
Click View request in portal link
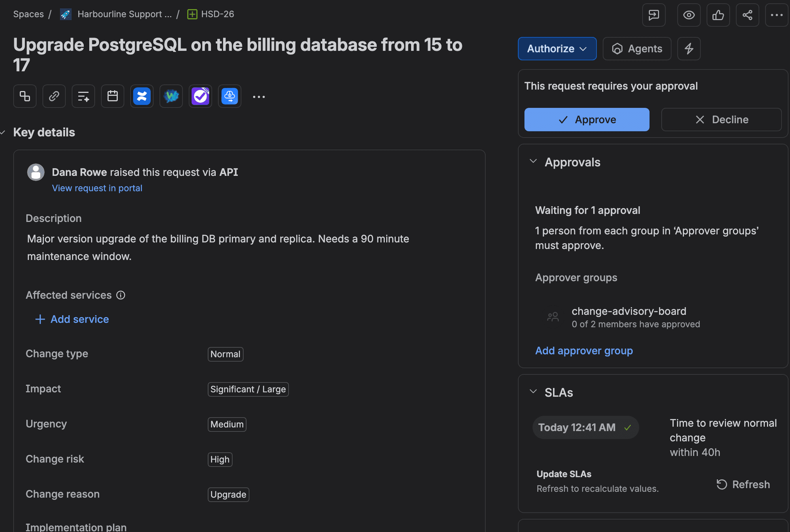point(97,188)
